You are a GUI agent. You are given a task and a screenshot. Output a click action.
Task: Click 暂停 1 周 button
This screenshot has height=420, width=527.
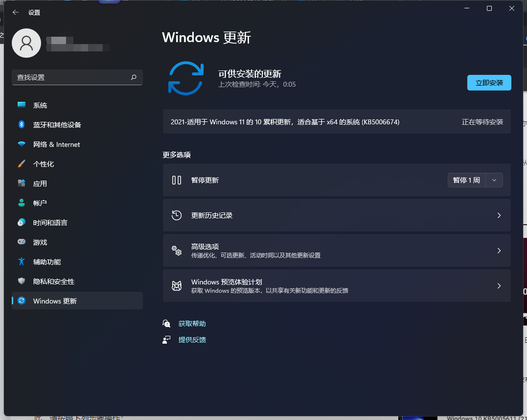click(x=466, y=180)
